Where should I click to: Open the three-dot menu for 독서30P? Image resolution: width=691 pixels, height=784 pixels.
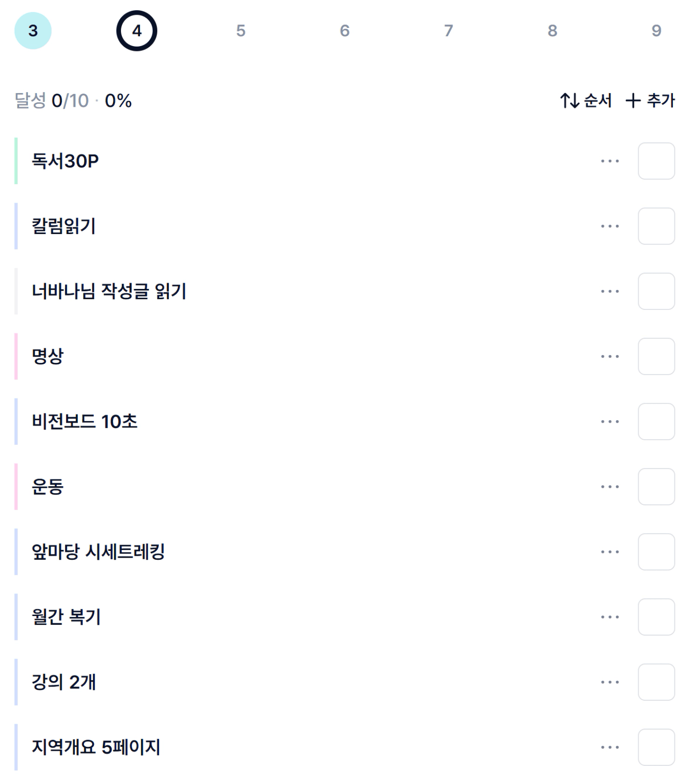coord(610,161)
